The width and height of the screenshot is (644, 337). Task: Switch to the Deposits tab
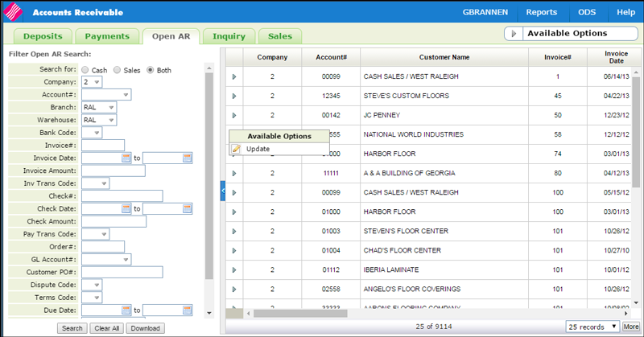41,36
